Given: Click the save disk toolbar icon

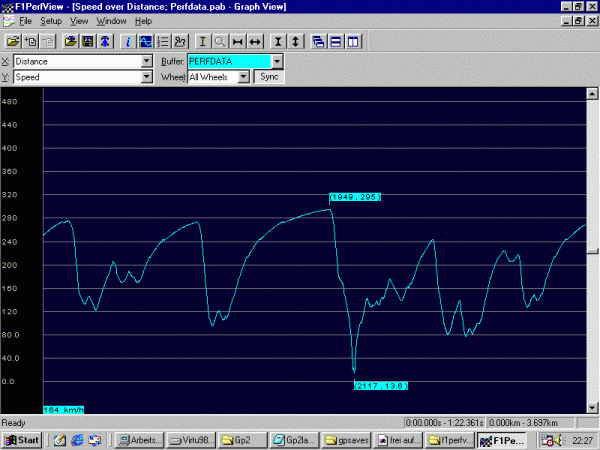Looking at the screenshot, I should (x=87, y=42).
